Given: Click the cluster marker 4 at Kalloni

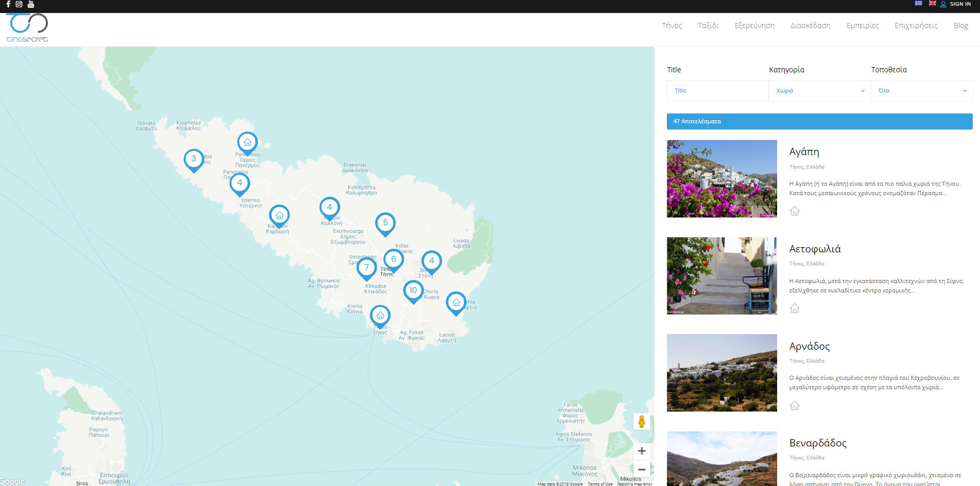Looking at the screenshot, I should pyautogui.click(x=329, y=208).
